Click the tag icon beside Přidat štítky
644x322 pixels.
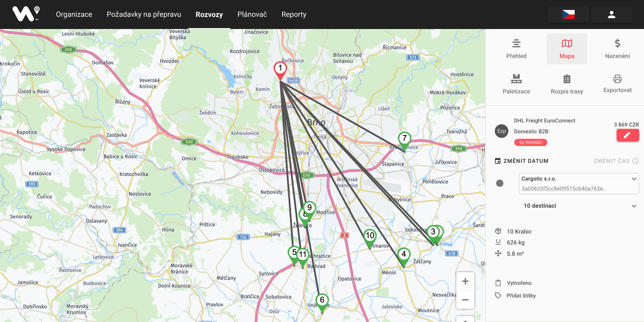(498, 295)
